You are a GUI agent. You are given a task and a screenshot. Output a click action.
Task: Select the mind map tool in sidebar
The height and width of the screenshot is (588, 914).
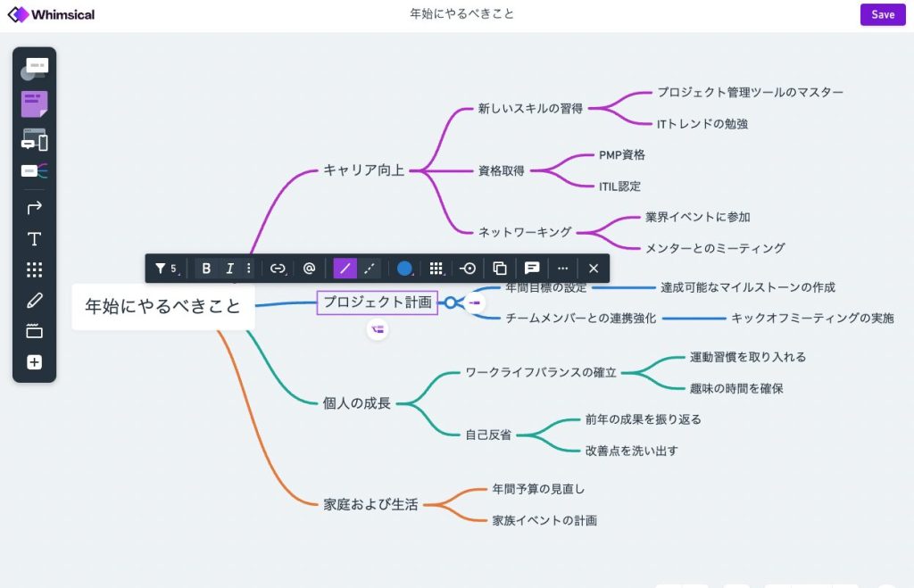pos(34,170)
